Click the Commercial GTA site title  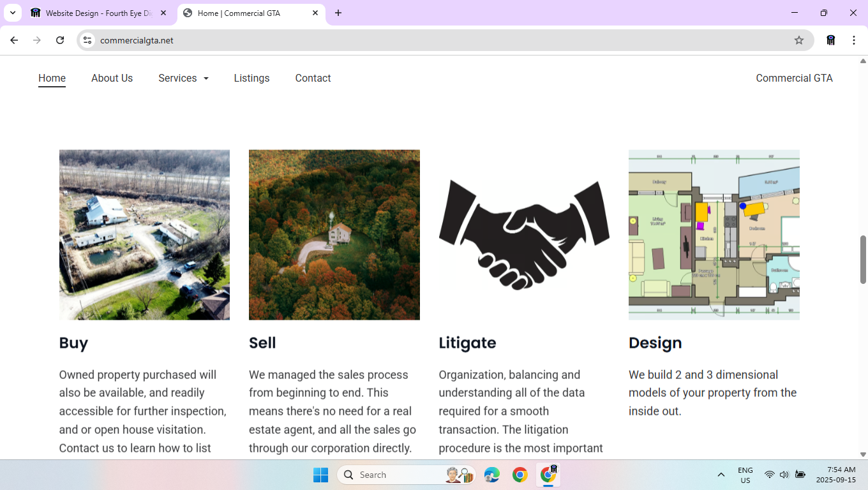[794, 78]
